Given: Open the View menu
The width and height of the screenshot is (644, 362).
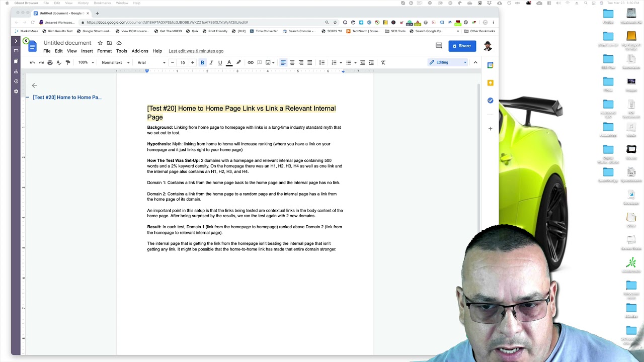Looking at the screenshot, I should (x=72, y=51).
